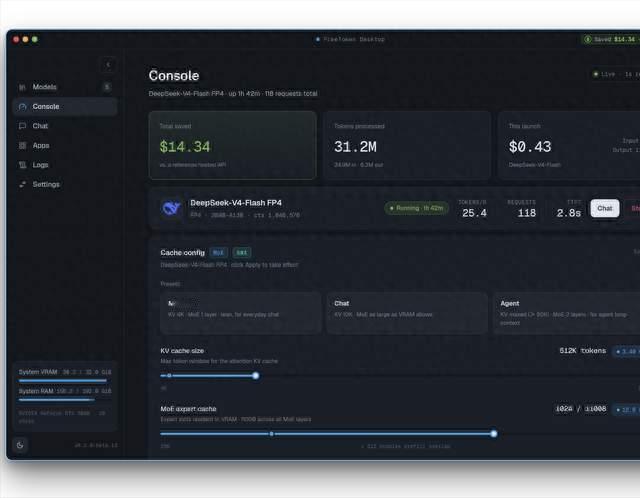Click the green coin icon beside Saved
The width and height of the screenshot is (640, 498).
(x=588, y=39)
